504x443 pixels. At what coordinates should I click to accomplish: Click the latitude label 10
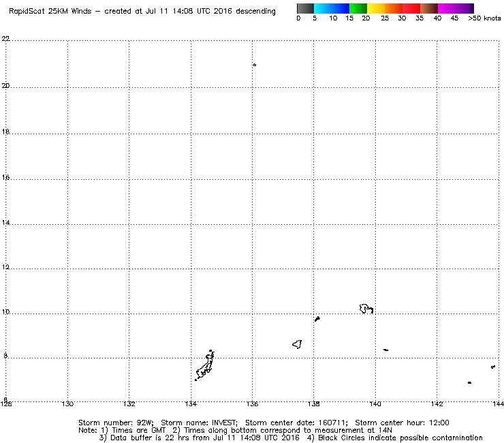point(5,311)
